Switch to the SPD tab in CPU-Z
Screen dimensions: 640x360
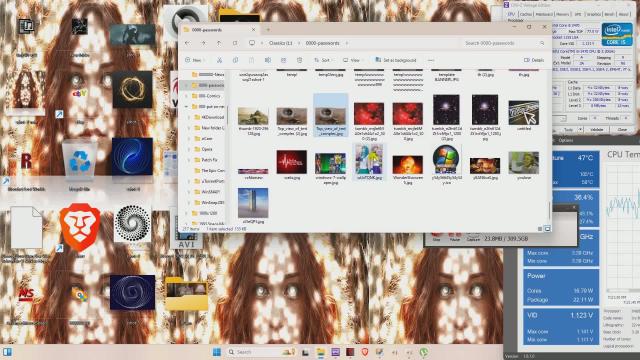click(578, 14)
